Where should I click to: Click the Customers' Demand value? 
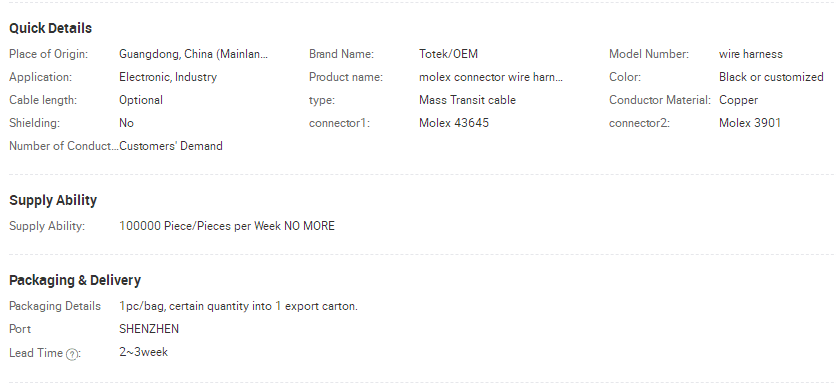(171, 146)
